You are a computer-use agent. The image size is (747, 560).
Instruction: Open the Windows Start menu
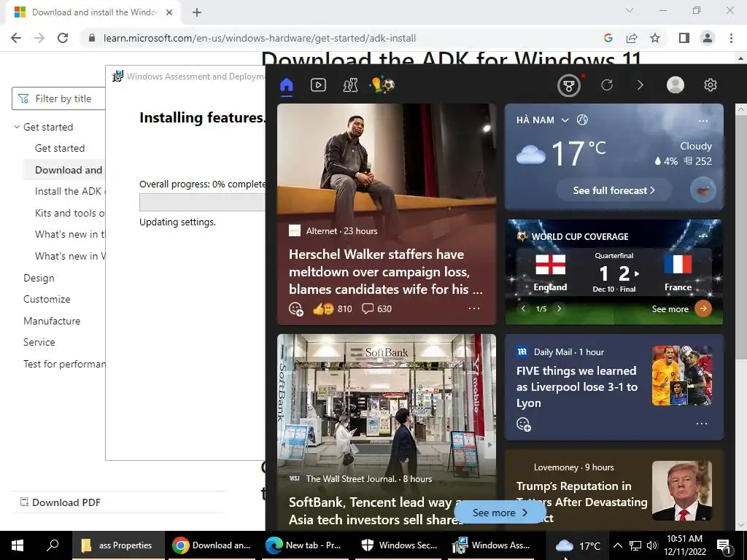pyautogui.click(x=18, y=545)
